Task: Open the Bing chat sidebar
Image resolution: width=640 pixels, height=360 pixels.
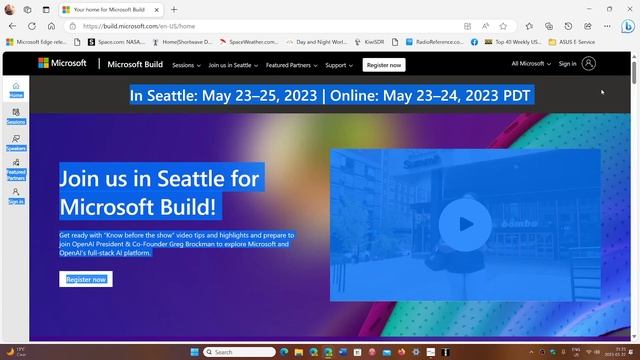Action: tap(628, 26)
